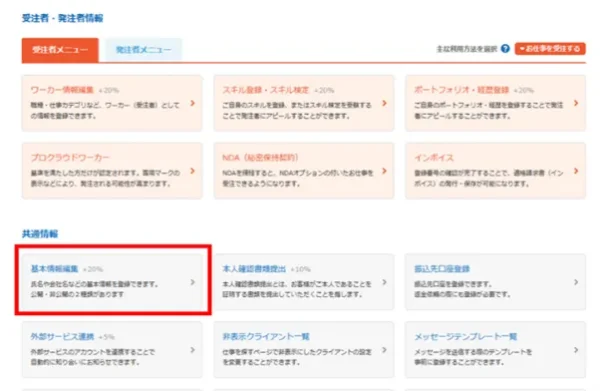Click the arrow on NDA（秘密保持契約） card
600x391 pixels.
click(x=384, y=171)
